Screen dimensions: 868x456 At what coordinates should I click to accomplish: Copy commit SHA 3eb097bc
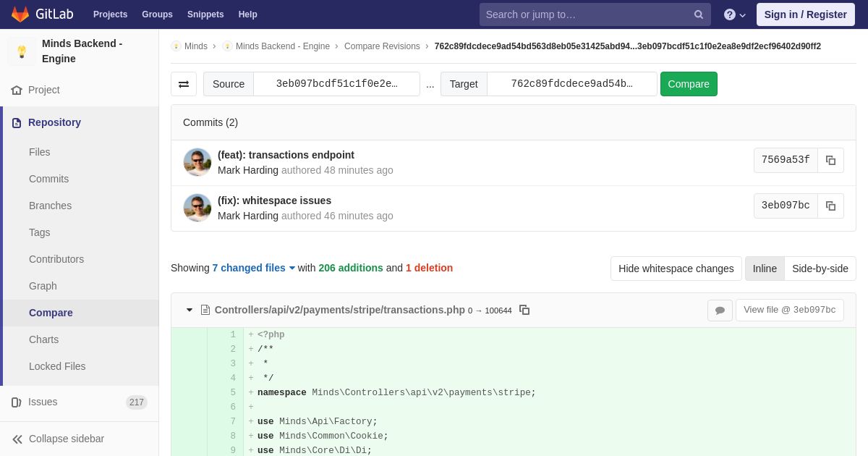click(830, 206)
